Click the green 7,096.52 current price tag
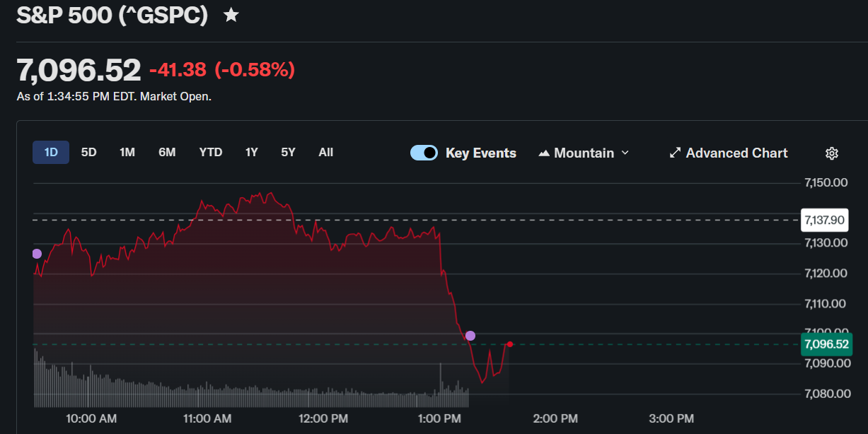This screenshot has height=434, width=868. (826, 344)
